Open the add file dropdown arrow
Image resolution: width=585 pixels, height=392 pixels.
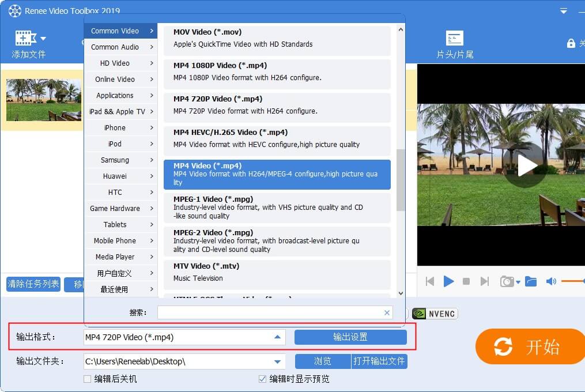(x=43, y=39)
